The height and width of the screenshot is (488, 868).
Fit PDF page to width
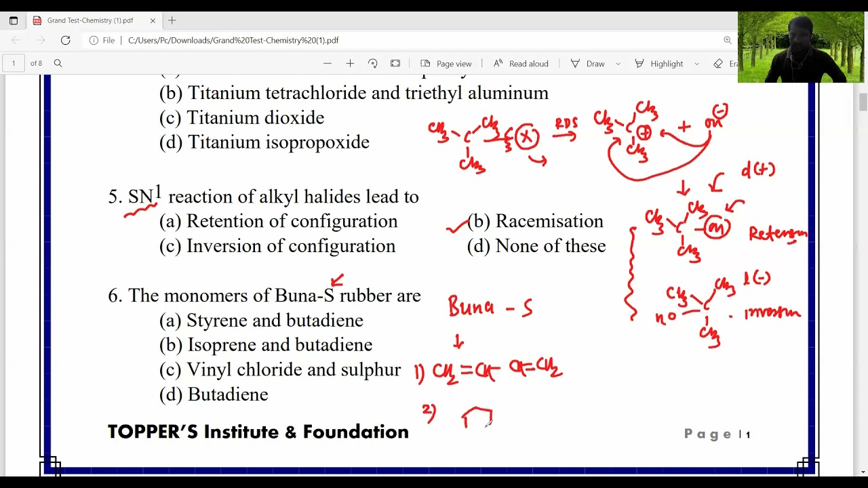395,63
